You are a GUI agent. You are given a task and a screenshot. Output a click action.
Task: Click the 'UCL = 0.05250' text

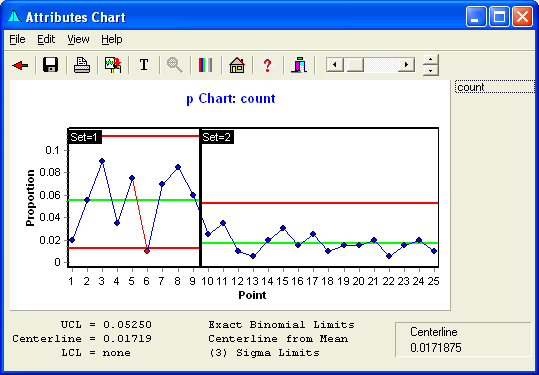click(x=106, y=325)
